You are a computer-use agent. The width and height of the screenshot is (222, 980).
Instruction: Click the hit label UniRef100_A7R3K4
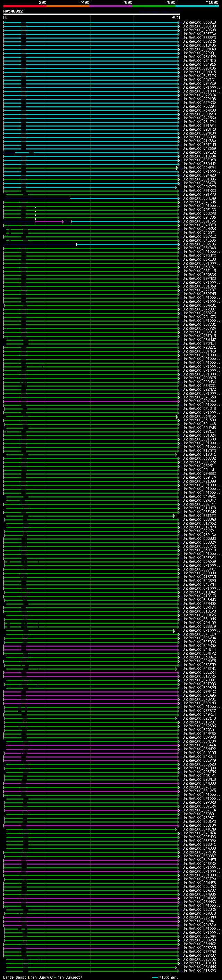click(199, 95)
